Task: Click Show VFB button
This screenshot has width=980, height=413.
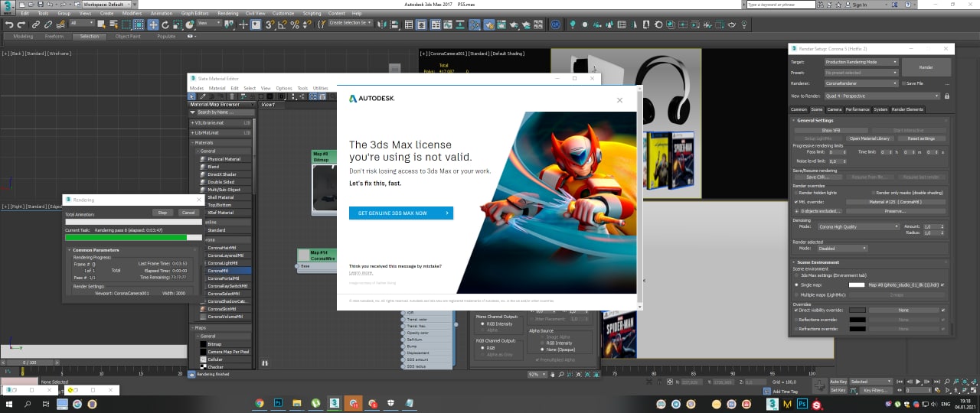Action: [831, 131]
